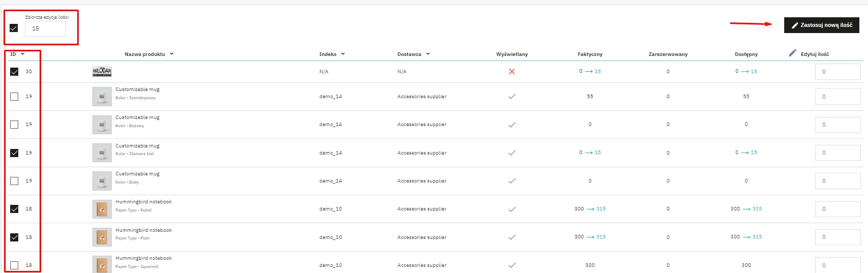Open the Nazwa produktu sort dropdown
Image resolution: width=868 pixels, height=273 pixels.
(x=172, y=54)
